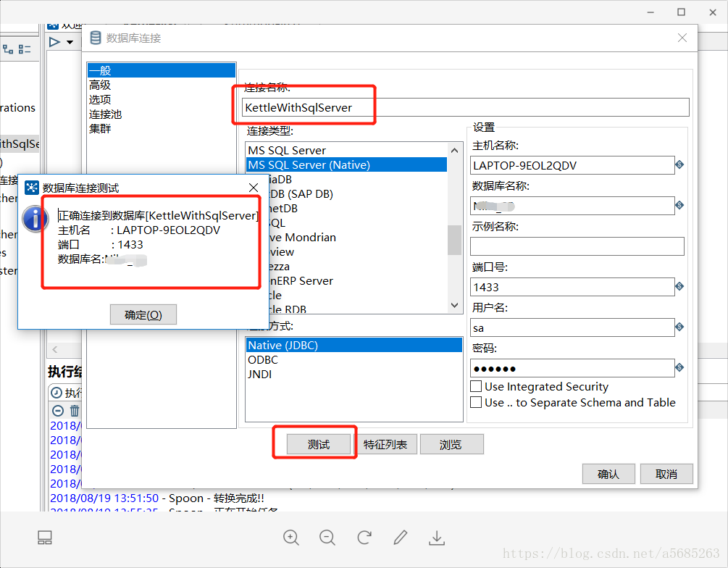
Task: Cancel the dialog with 取消
Action: pyautogui.click(x=666, y=474)
